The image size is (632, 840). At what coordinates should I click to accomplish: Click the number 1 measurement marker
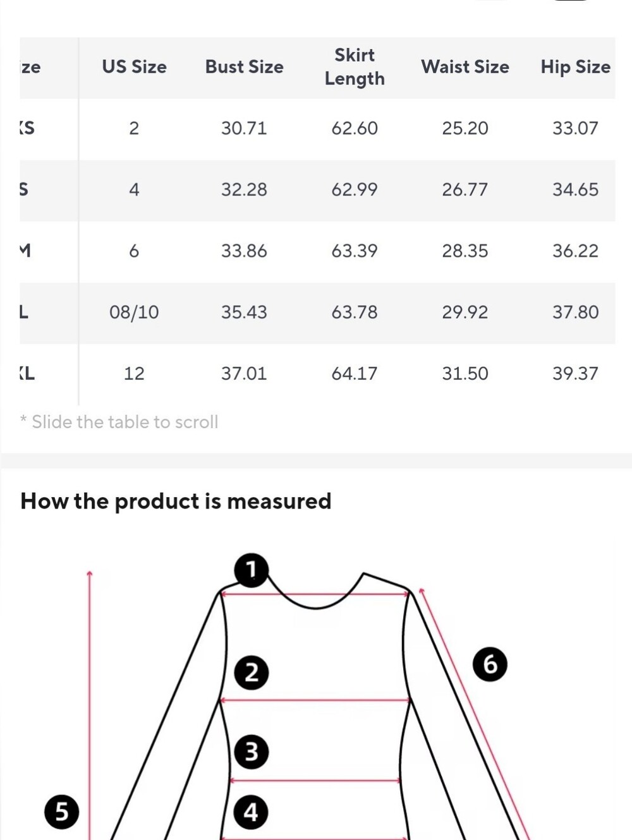pyautogui.click(x=252, y=570)
